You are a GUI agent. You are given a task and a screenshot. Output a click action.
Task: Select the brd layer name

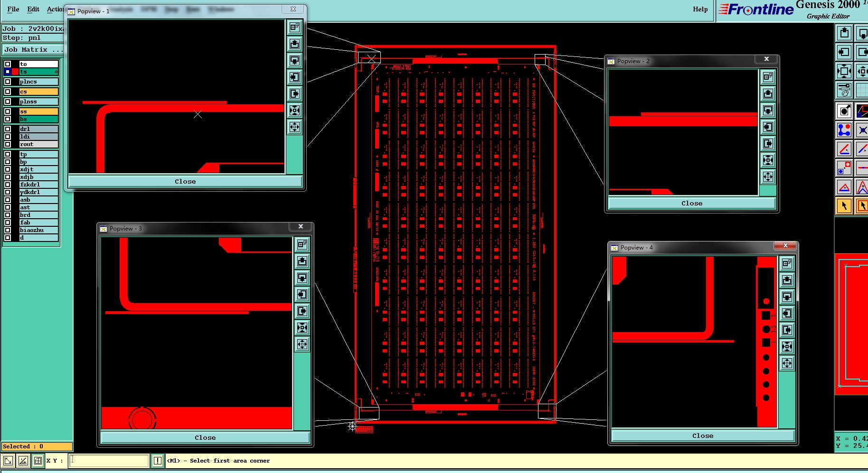pyautogui.click(x=39, y=215)
